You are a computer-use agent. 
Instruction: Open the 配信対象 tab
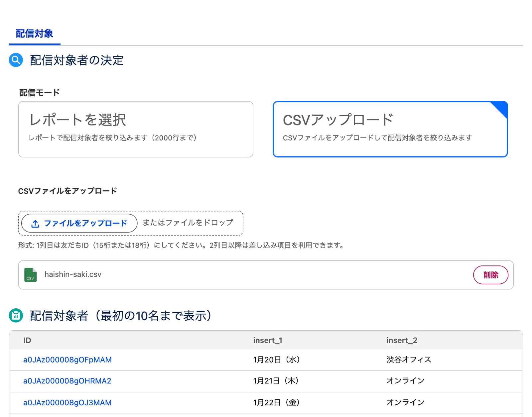(35, 34)
